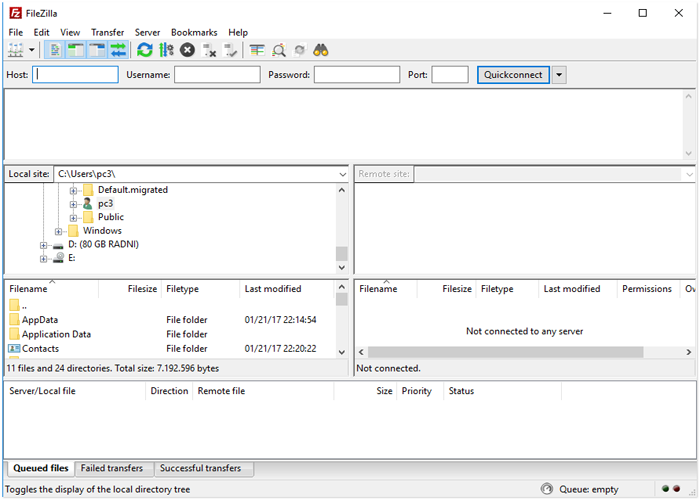Toggle local directory tree display
The image size is (700, 500).
pyautogui.click(x=76, y=50)
